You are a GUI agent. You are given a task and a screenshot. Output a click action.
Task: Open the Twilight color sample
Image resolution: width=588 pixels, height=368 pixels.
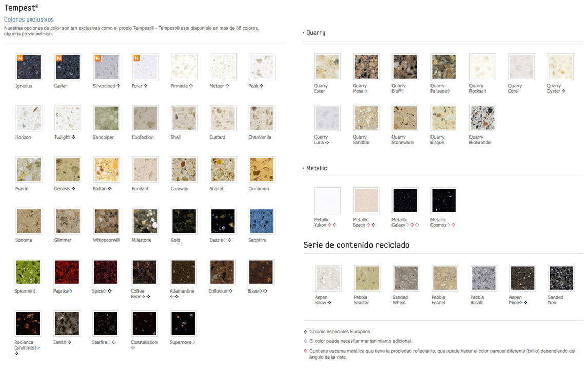tap(68, 118)
